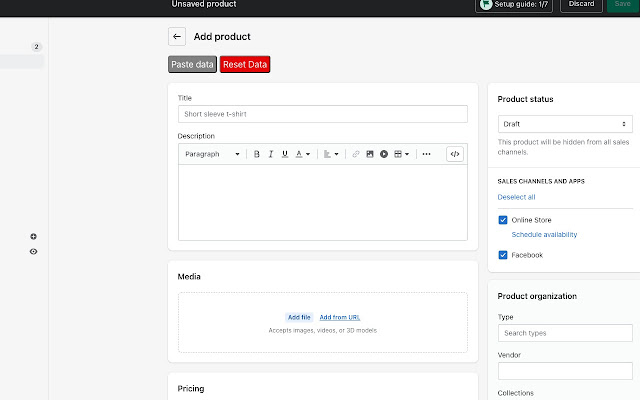Click the eye icon in left sidebar

pos(33,252)
